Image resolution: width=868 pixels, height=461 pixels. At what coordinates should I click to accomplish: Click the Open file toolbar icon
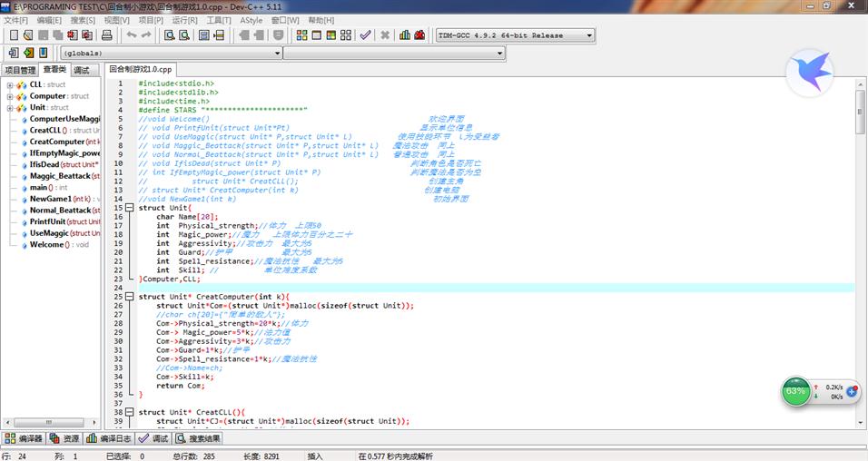(28, 35)
